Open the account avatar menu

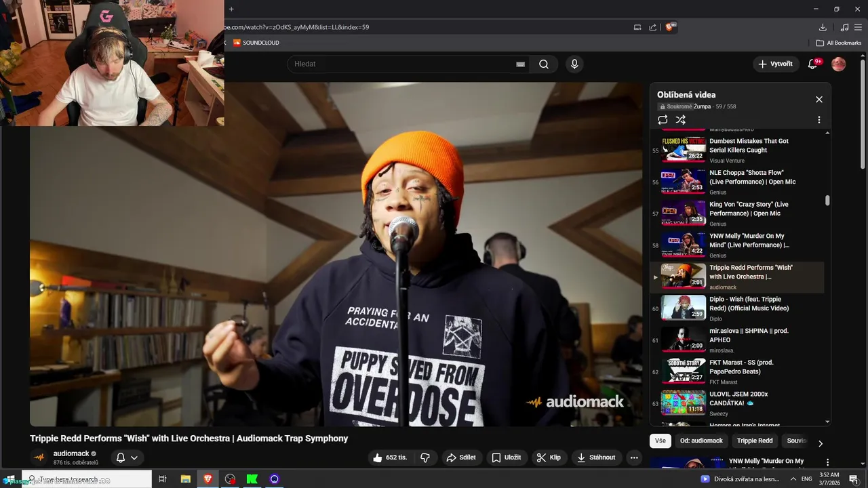[x=839, y=64]
